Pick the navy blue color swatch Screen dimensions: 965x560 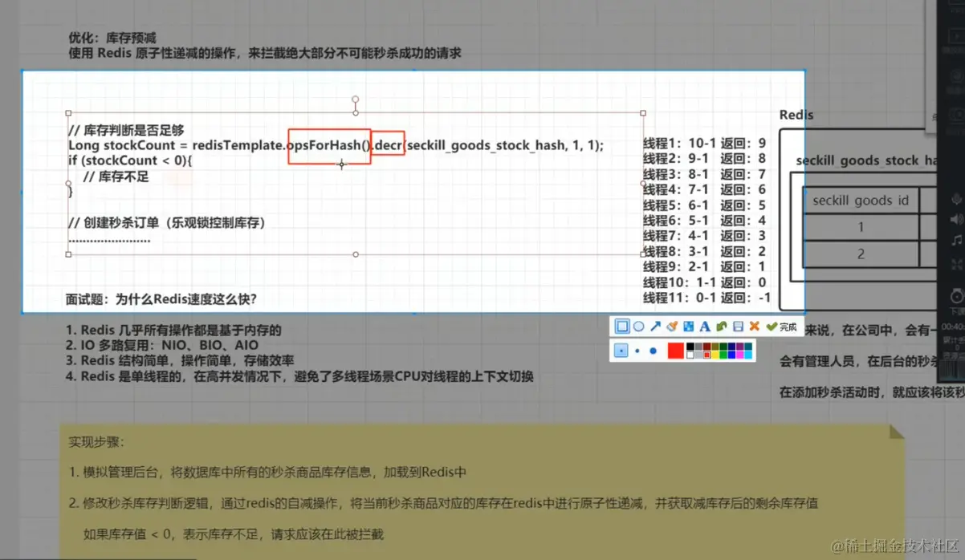(731, 347)
